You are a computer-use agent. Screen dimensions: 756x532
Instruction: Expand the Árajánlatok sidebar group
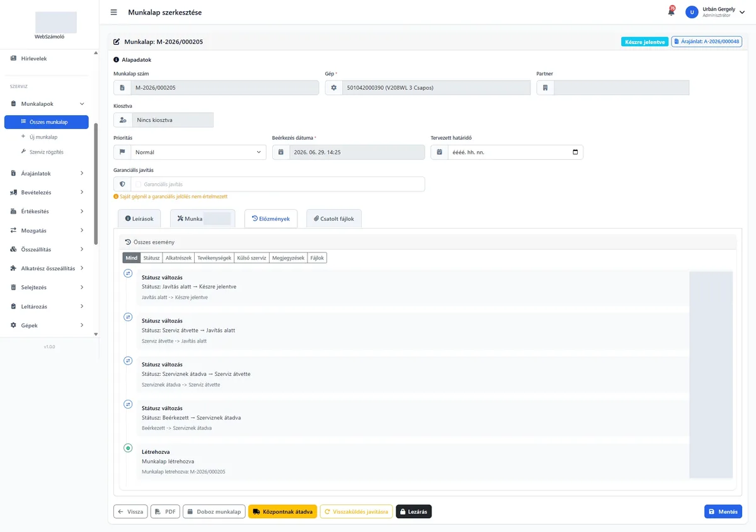pyautogui.click(x=82, y=173)
